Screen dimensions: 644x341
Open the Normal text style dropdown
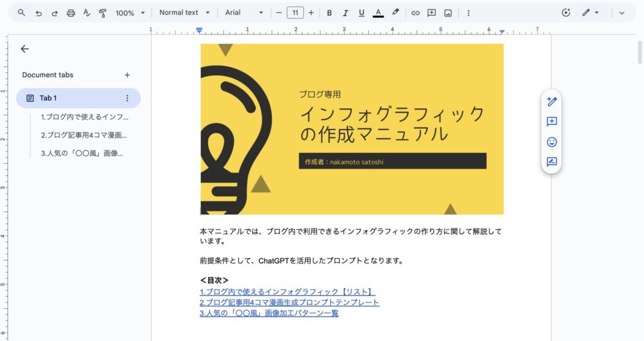[x=184, y=13]
